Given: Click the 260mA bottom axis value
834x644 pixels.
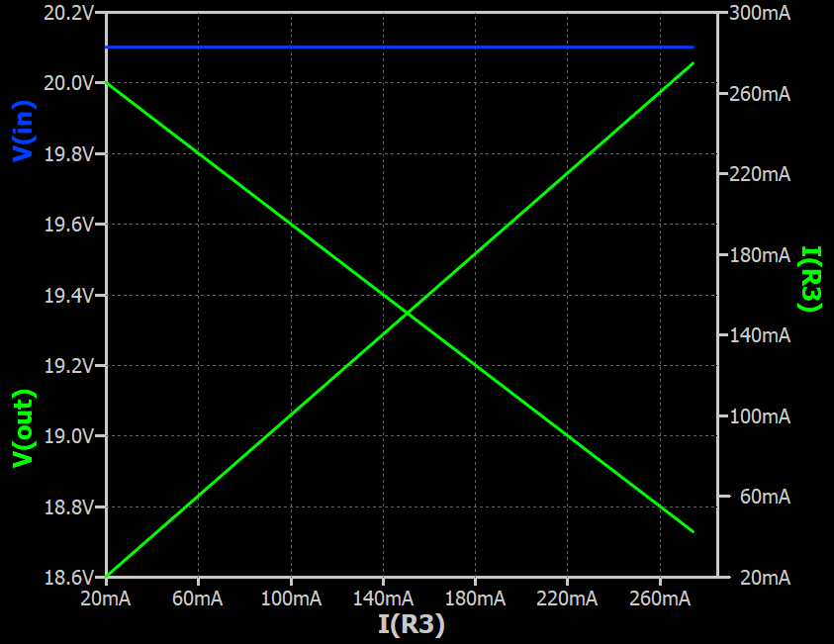Looking at the screenshot, I should click(660, 598).
